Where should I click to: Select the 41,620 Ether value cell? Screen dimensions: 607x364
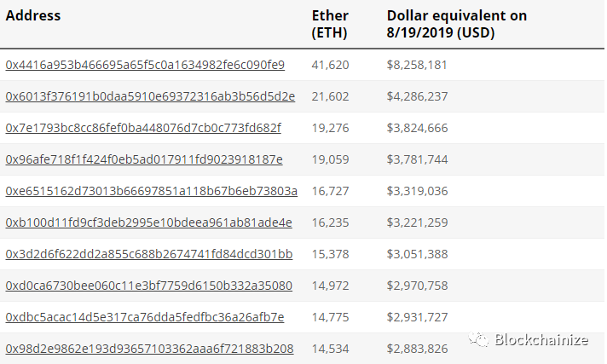coord(332,65)
